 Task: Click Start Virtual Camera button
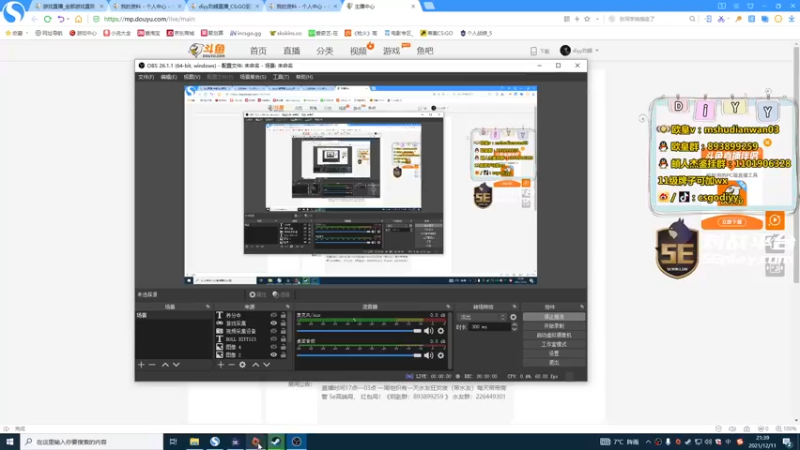[x=554, y=335]
